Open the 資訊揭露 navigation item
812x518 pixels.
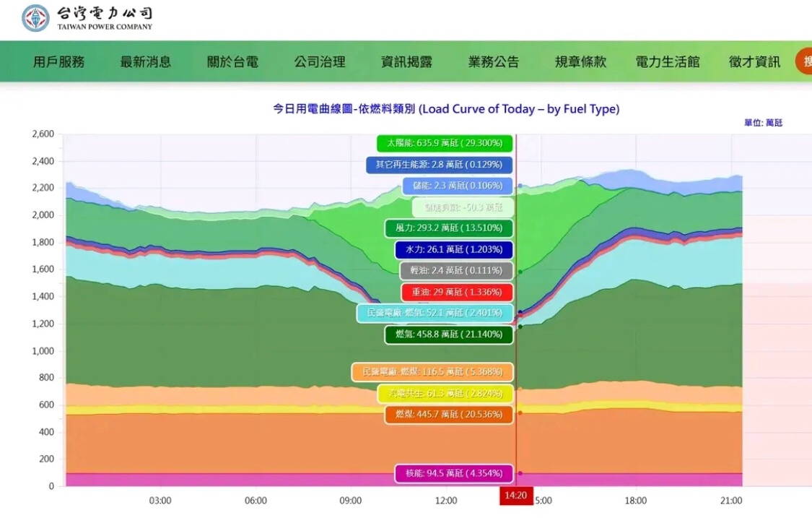(x=406, y=62)
